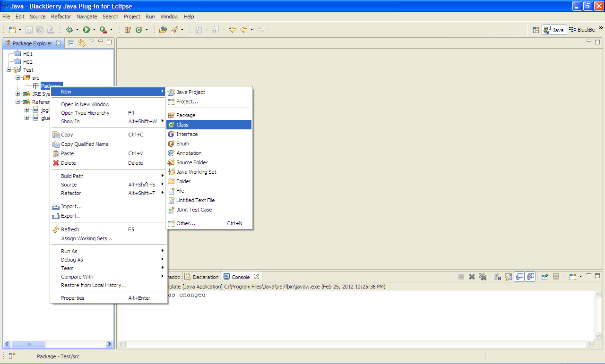Choose Other... in the New submenu

209,223
